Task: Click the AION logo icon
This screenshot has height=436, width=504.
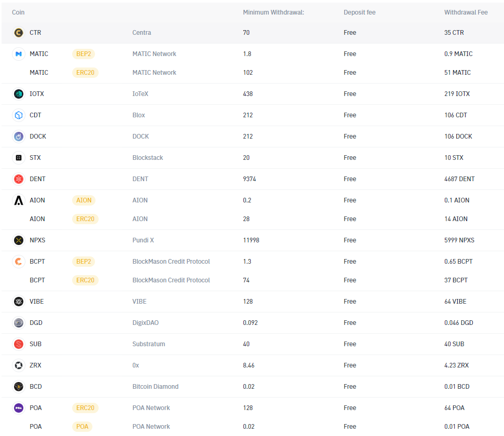Action: (x=19, y=200)
